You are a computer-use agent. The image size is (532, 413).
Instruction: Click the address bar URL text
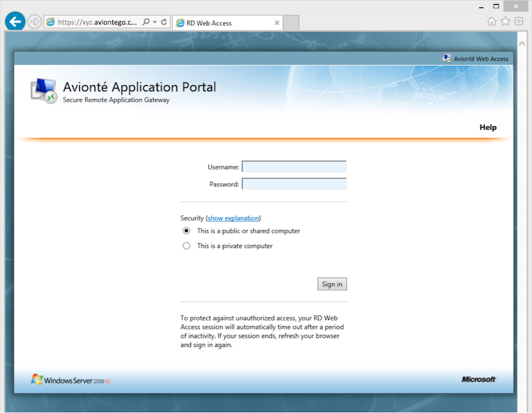point(97,22)
